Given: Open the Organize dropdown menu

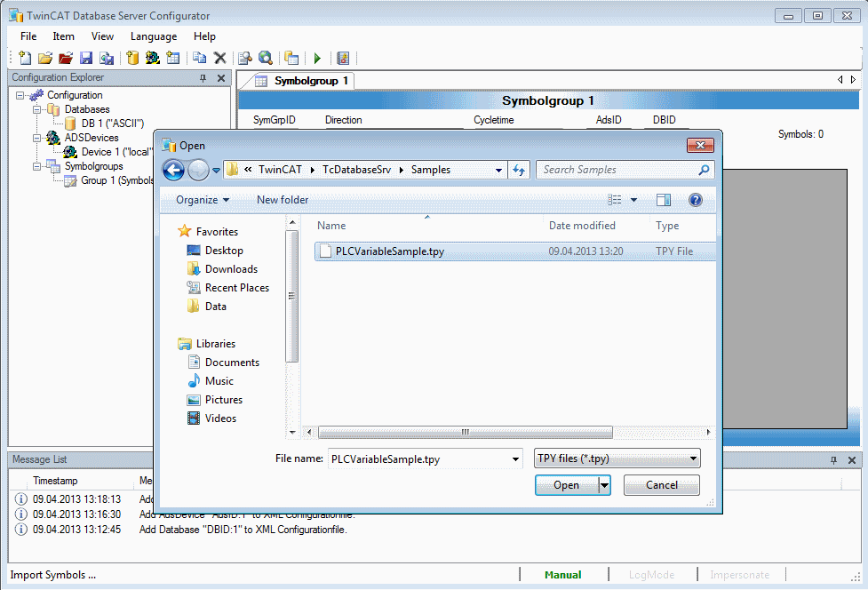Looking at the screenshot, I should tap(202, 200).
